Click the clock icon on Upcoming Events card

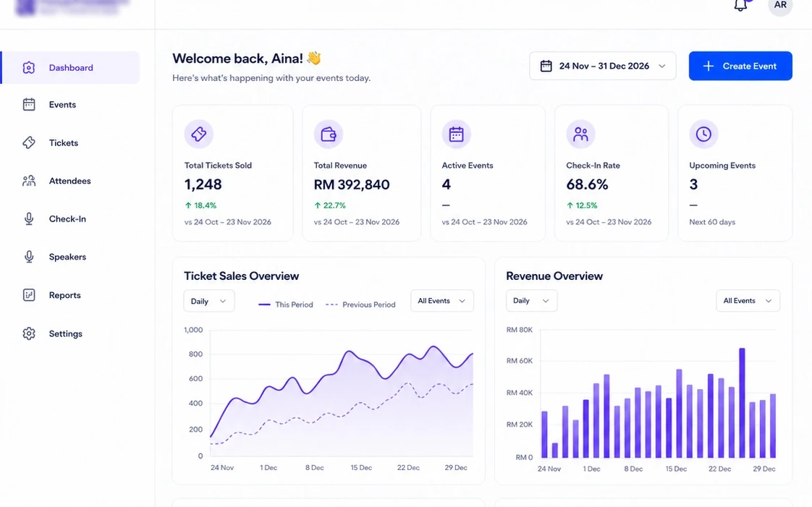(x=703, y=134)
